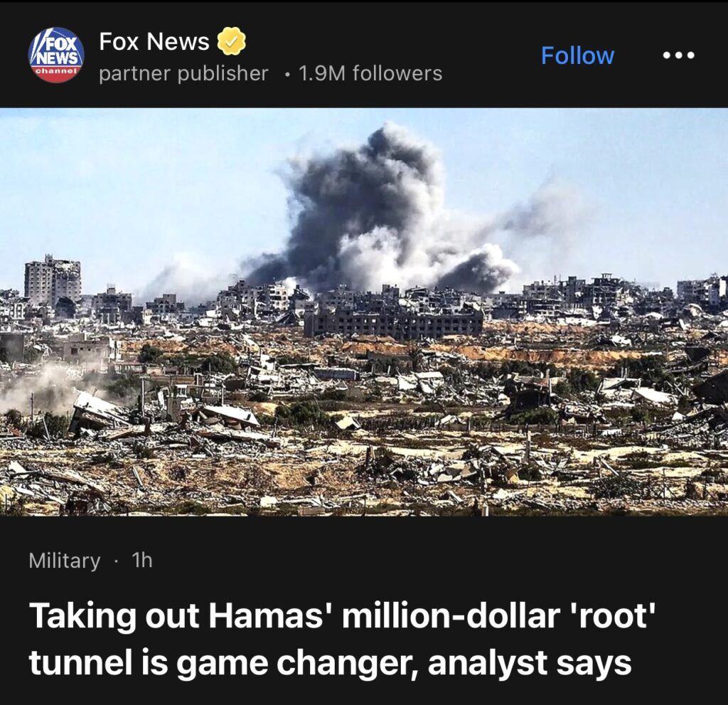The width and height of the screenshot is (728, 705).
Task: Click the 'partner publisher' label
Action: (x=183, y=73)
